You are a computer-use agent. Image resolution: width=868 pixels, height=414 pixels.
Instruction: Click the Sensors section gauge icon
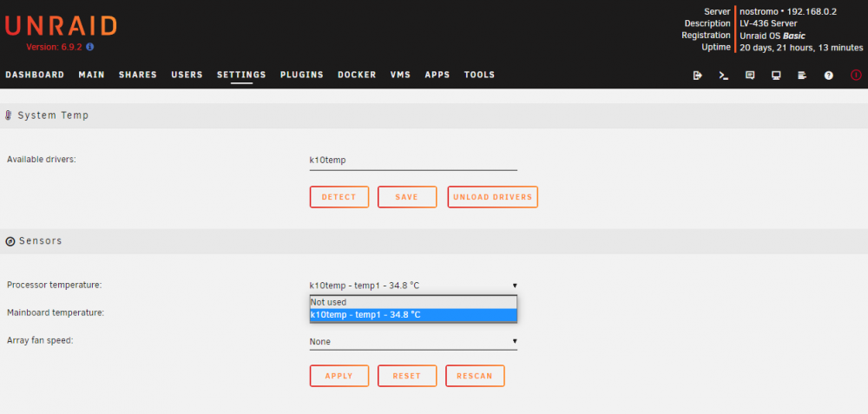10,241
